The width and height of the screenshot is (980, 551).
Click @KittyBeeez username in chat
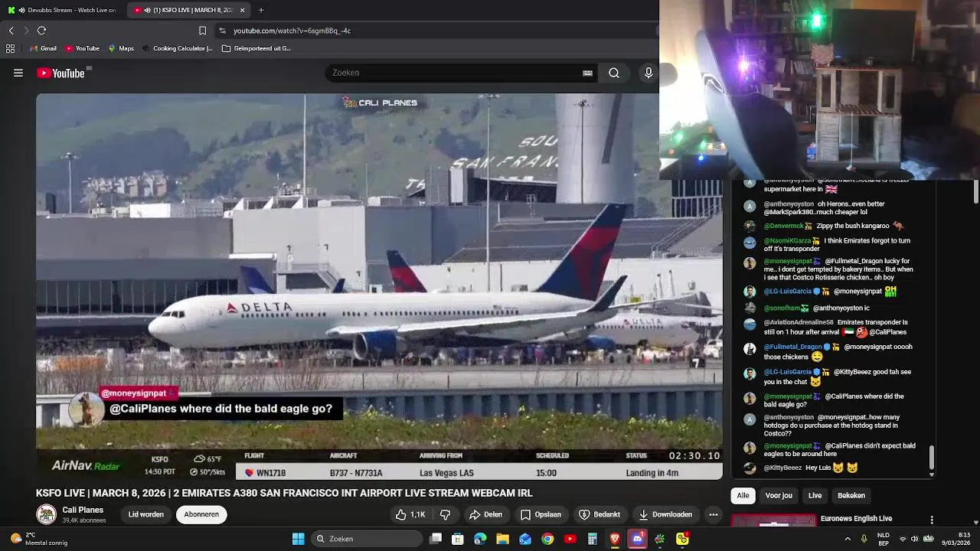click(x=782, y=468)
